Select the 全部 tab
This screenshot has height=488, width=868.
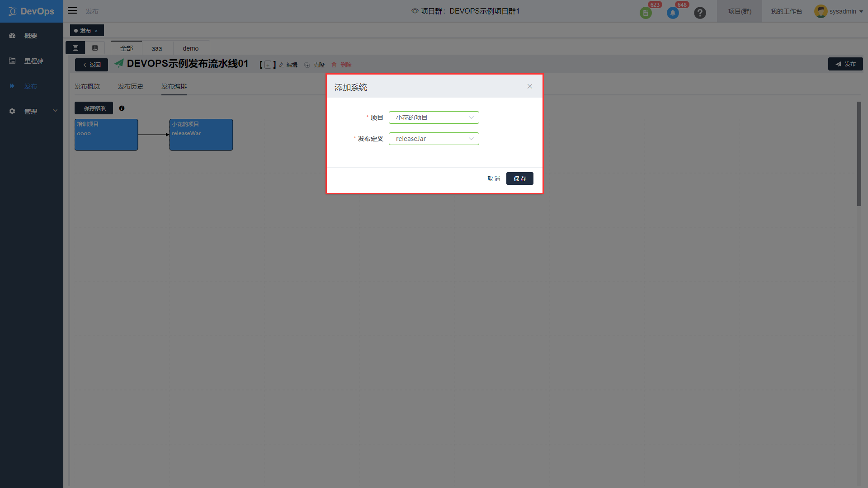(127, 48)
